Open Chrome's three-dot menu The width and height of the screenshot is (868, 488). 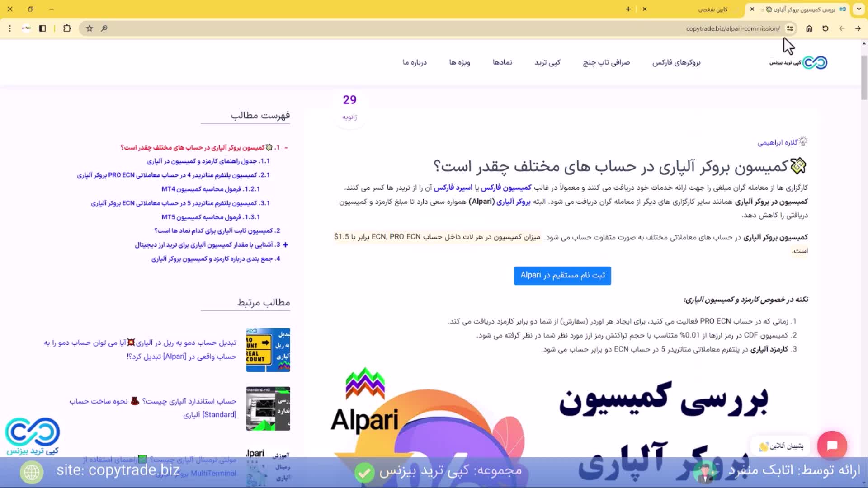9,28
